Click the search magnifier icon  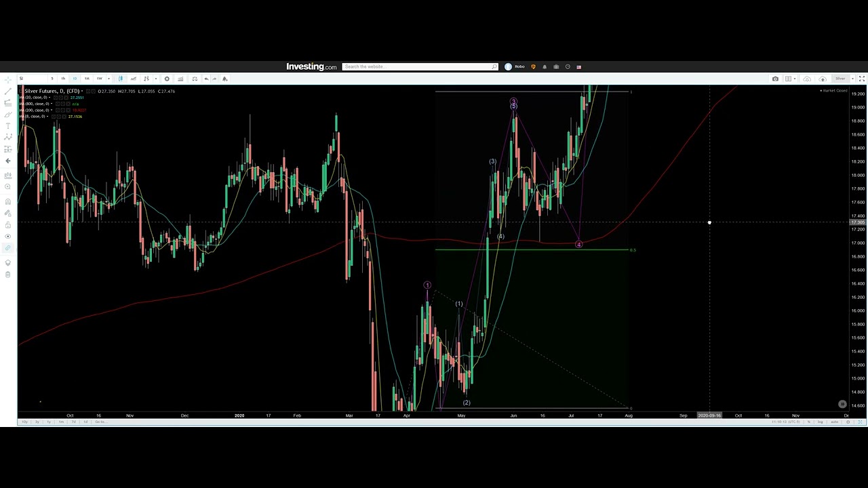tap(494, 66)
